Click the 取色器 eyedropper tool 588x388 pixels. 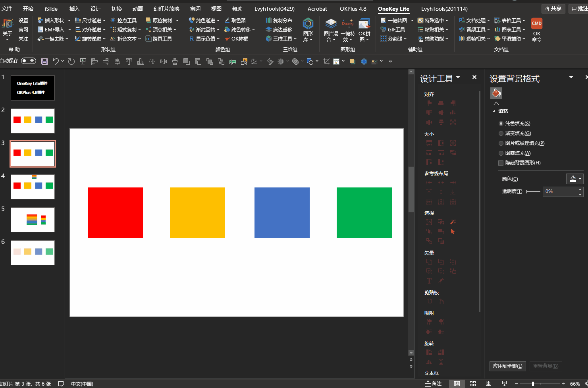(235, 20)
